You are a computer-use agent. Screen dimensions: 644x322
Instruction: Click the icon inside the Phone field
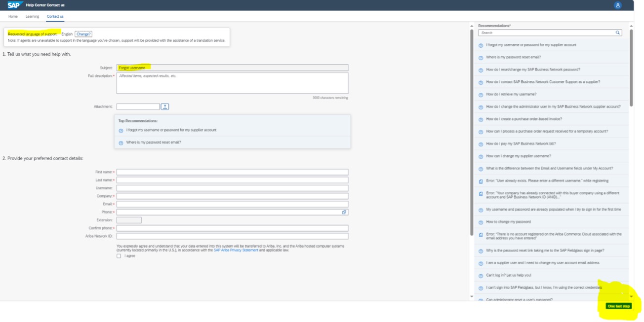[344, 212]
